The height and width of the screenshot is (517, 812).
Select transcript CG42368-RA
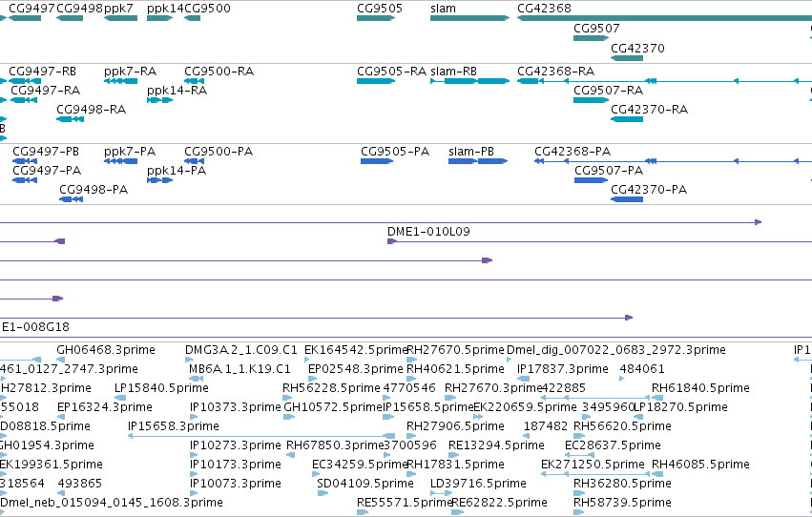tap(664, 81)
